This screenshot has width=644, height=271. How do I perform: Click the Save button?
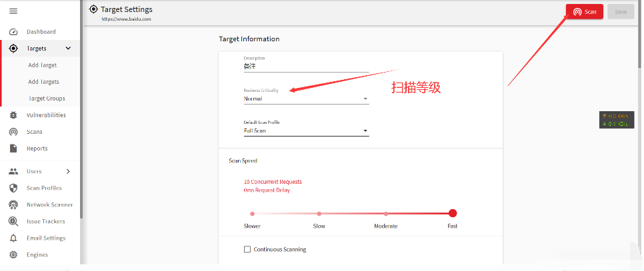pyautogui.click(x=621, y=11)
